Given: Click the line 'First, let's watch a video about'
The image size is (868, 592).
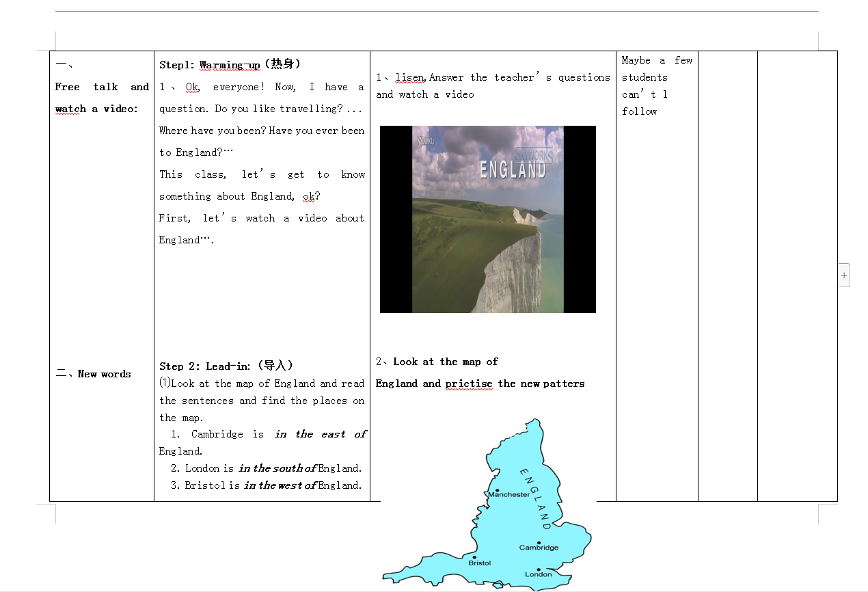Looking at the screenshot, I should (x=262, y=218).
